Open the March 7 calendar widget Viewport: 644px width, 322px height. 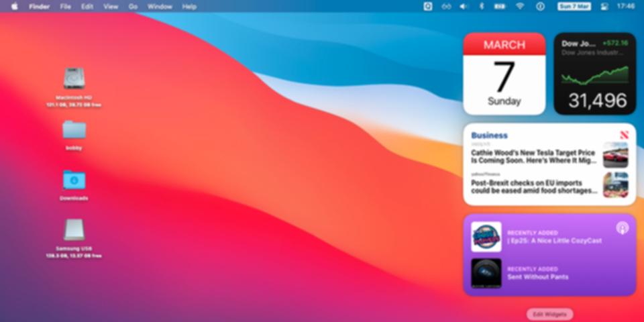[504, 74]
